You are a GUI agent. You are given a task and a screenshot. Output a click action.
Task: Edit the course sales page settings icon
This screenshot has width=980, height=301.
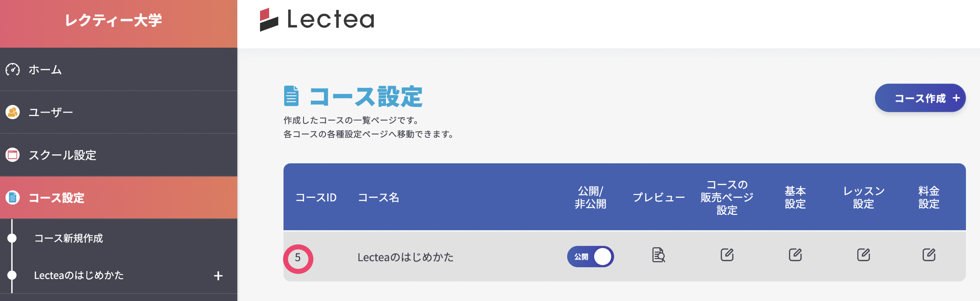[727, 254]
